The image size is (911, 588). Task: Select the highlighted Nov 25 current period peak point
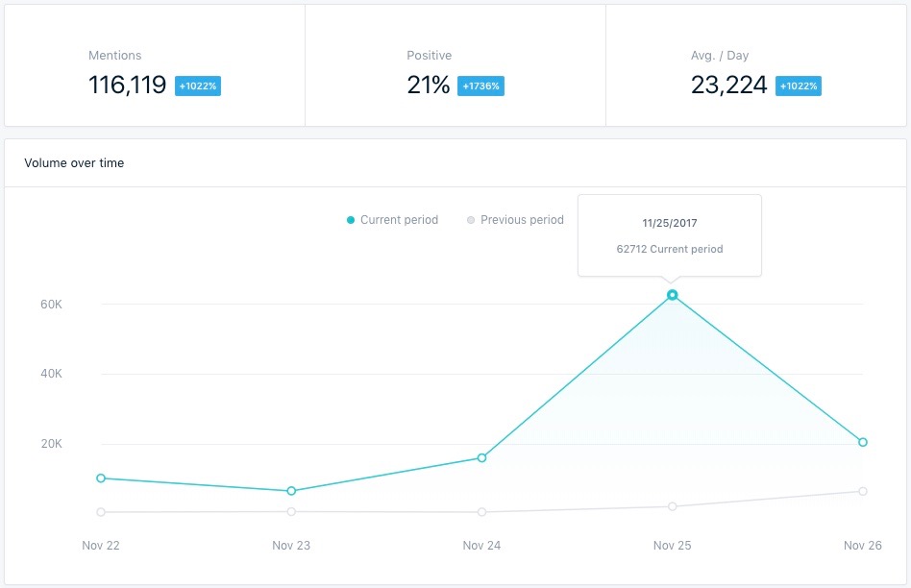click(673, 295)
